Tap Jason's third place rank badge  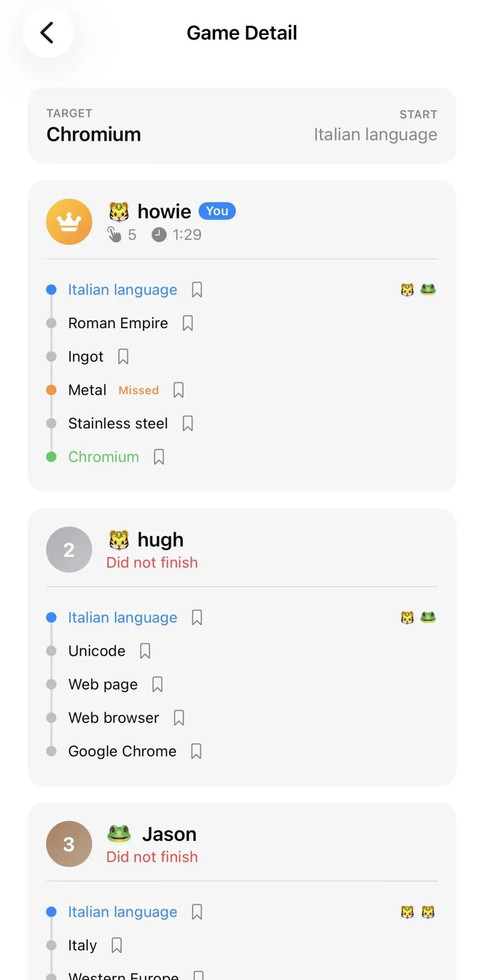69,844
